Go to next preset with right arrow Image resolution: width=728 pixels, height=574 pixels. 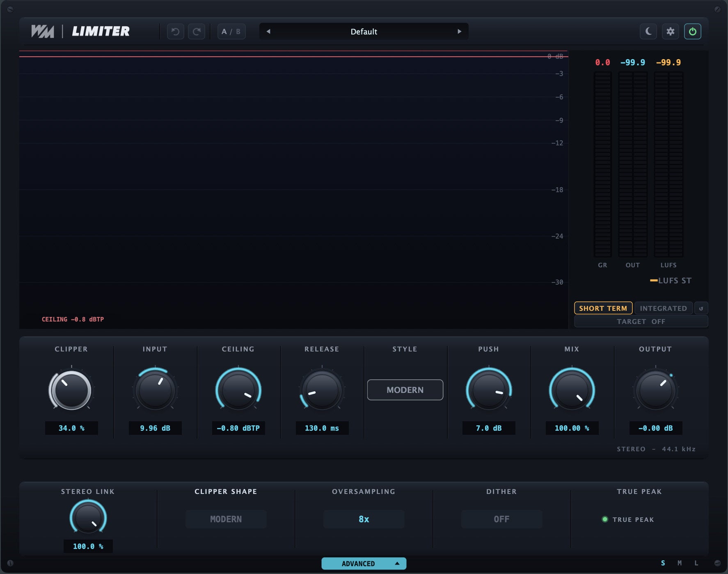[x=459, y=32]
